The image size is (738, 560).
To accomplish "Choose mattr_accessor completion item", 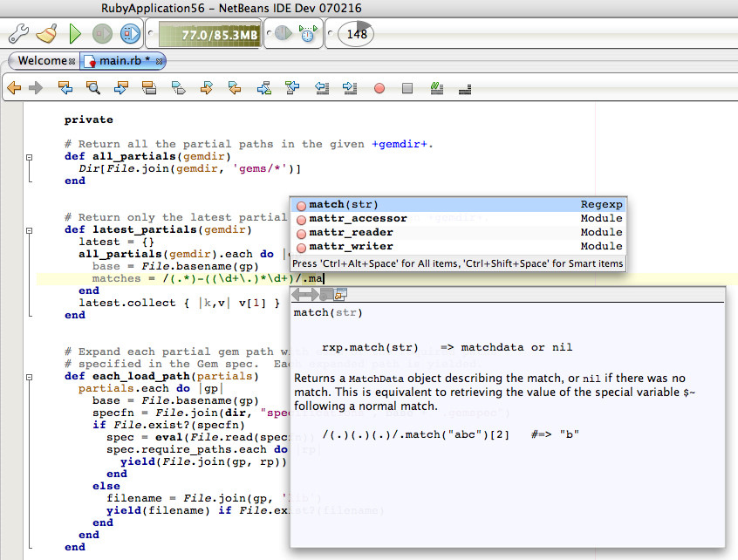I will click(x=459, y=218).
